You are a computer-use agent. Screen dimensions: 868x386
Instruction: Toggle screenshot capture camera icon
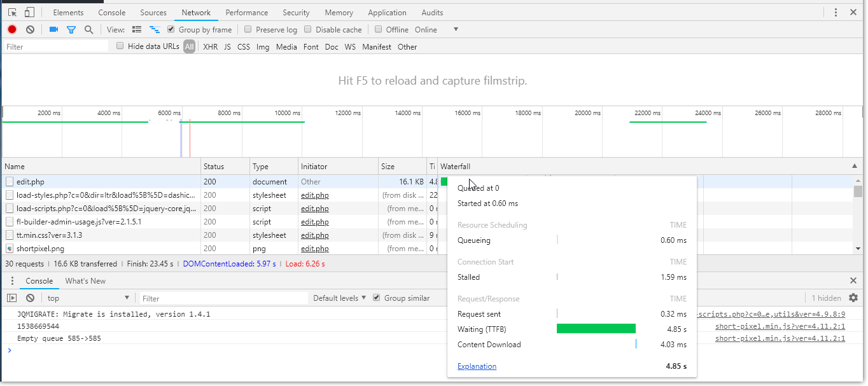click(x=53, y=29)
